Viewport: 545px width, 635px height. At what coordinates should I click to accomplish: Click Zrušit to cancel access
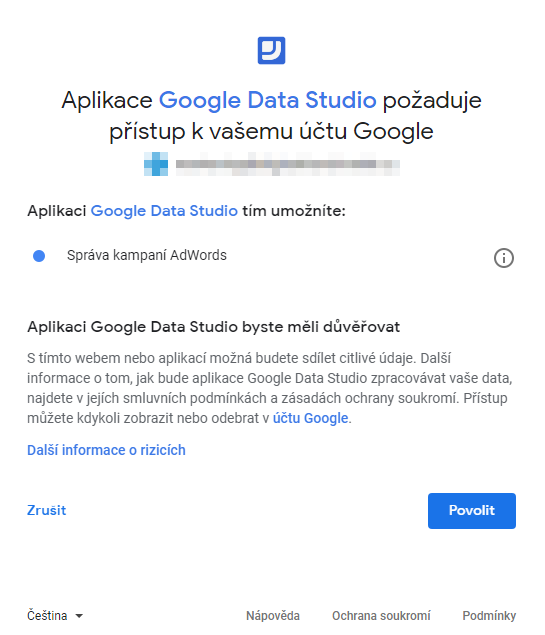point(47,510)
